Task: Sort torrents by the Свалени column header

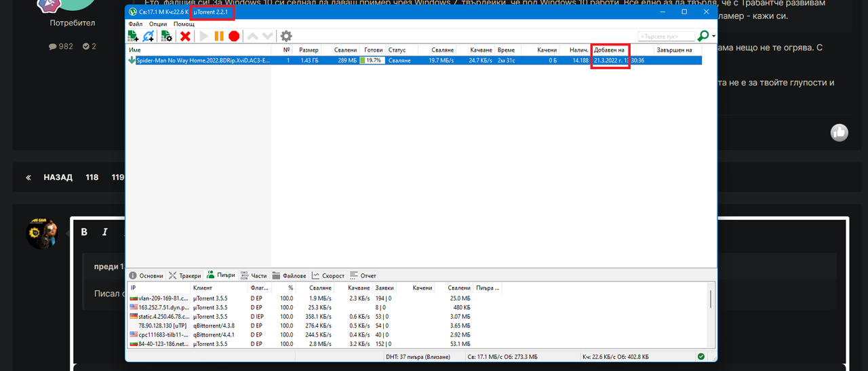Action: pyautogui.click(x=340, y=50)
